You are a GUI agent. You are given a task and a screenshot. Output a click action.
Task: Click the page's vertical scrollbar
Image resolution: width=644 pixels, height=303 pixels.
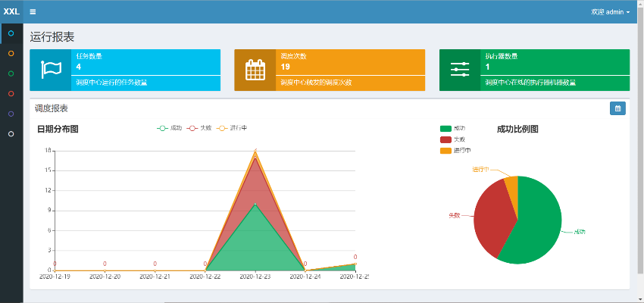[640, 151]
